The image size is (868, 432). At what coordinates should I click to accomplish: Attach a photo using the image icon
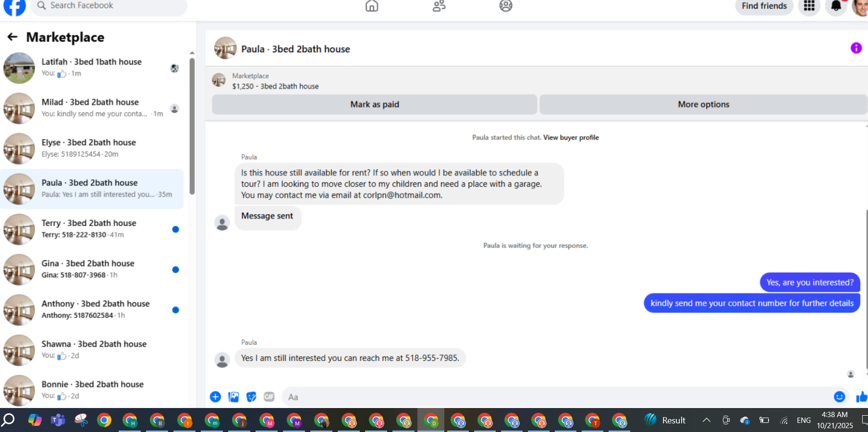233,397
